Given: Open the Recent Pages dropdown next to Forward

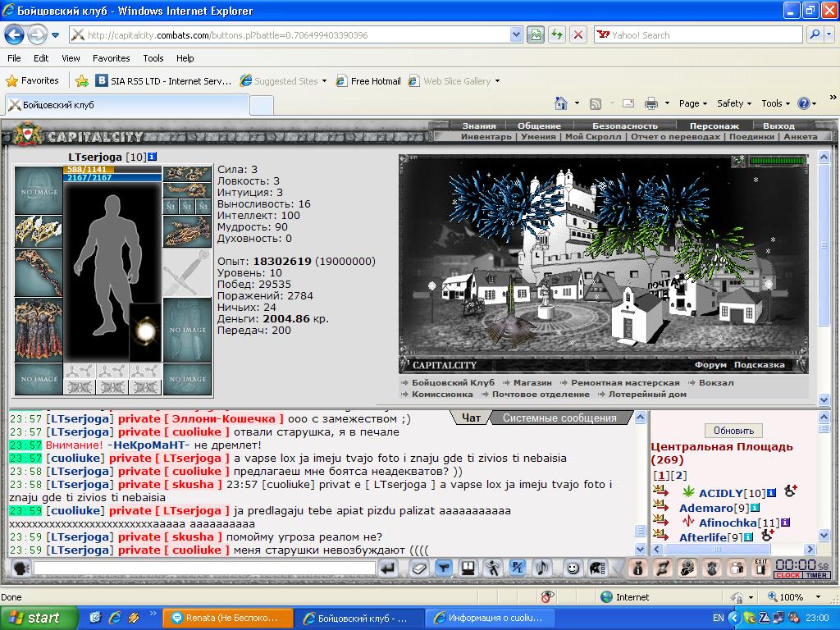Looking at the screenshot, I should [55, 35].
